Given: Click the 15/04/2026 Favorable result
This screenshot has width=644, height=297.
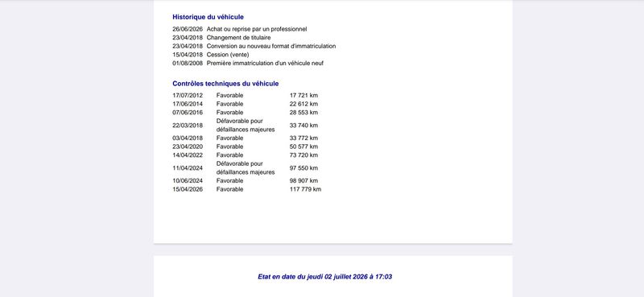Looking at the screenshot, I should pos(229,189).
